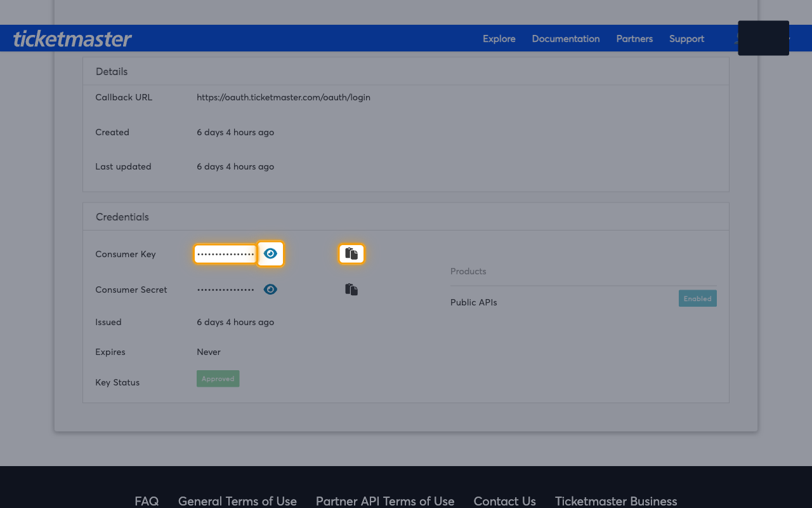The image size is (812, 508).
Task: Open the Ticketmaster Business link
Action: (x=616, y=501)
